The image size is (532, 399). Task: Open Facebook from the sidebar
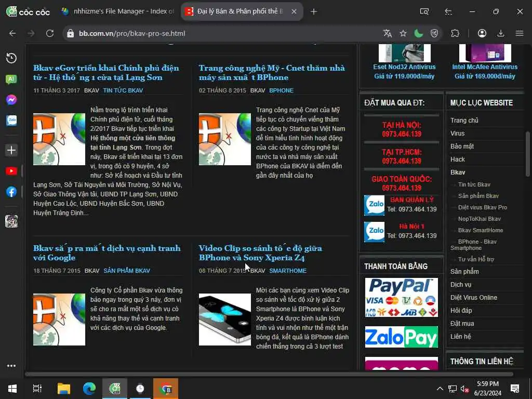[x=11, y=192]
